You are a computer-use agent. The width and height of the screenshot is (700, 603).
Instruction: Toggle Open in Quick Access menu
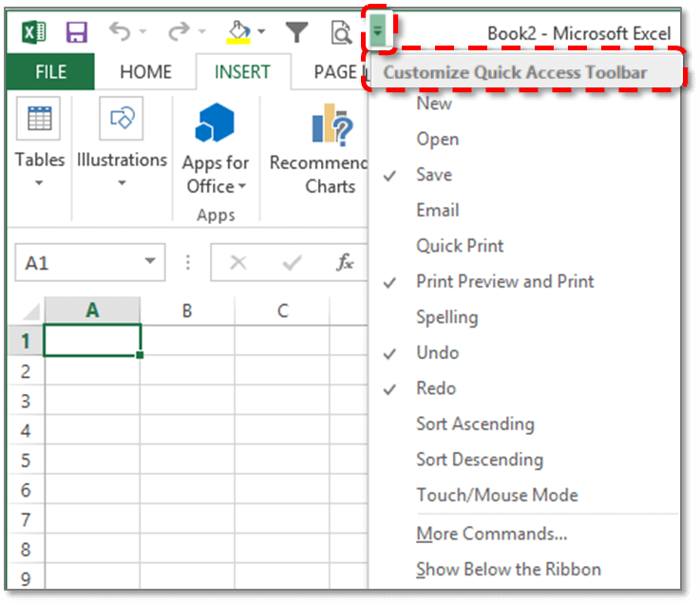pos(524,140)
